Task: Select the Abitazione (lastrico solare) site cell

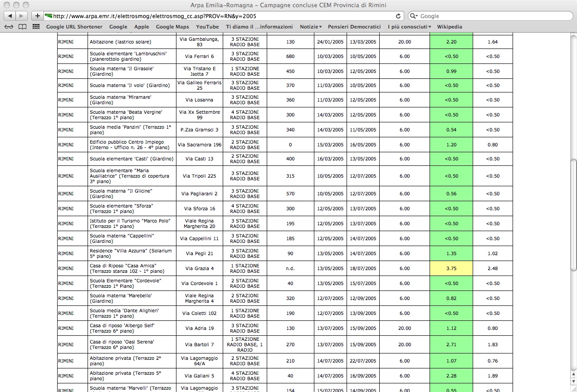Action: pos(132,42)
